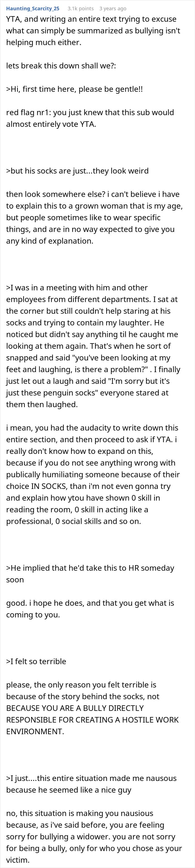The height and width of the screenshot is (868, 195).
Task: Click the "3 years ago" timestamp
Action: (113, 8)
